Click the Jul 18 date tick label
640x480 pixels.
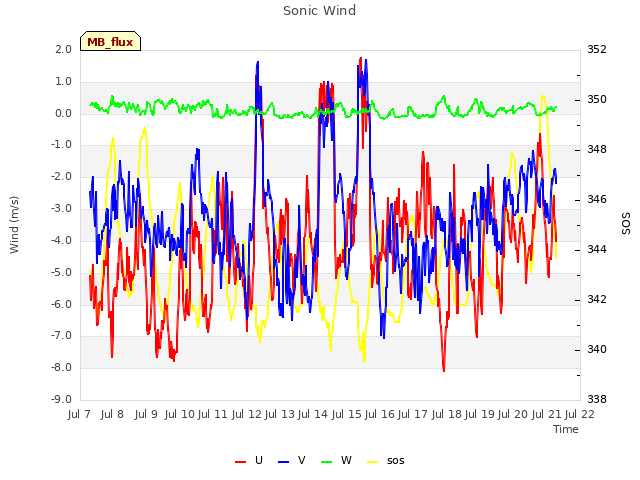pyautogui.click(x=447, y=414)
